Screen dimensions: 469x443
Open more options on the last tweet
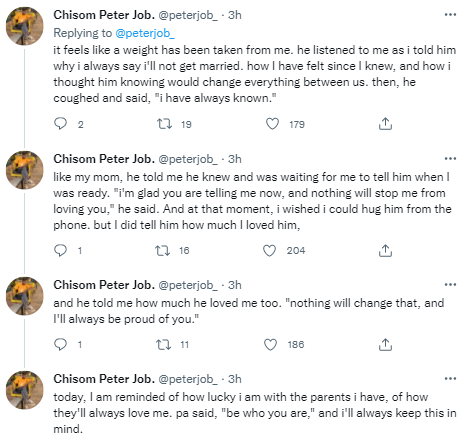(450, 379)
